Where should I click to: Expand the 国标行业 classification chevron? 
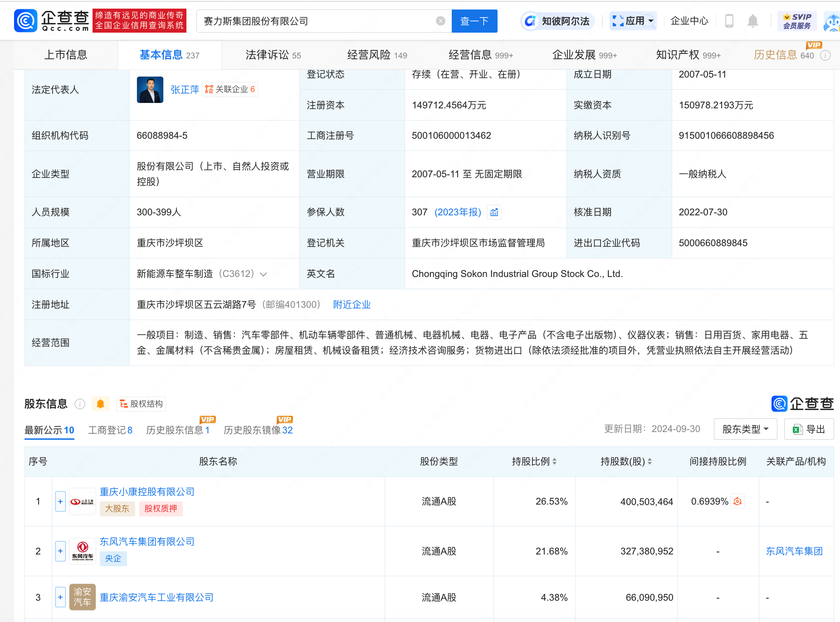(263, 274)
